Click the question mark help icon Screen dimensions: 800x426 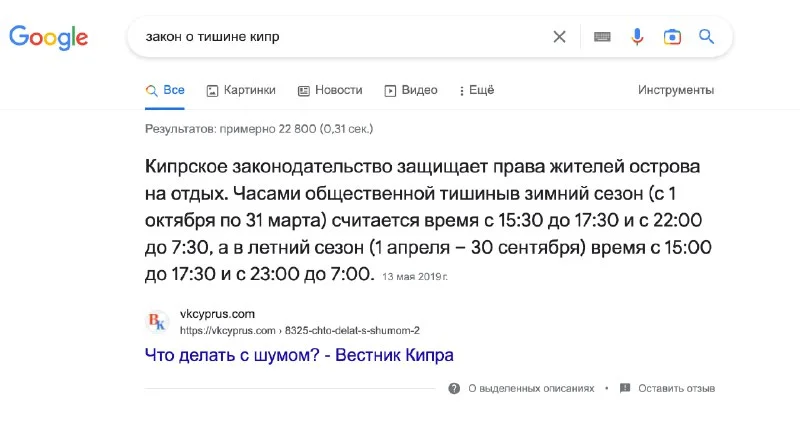click(454, 388)
